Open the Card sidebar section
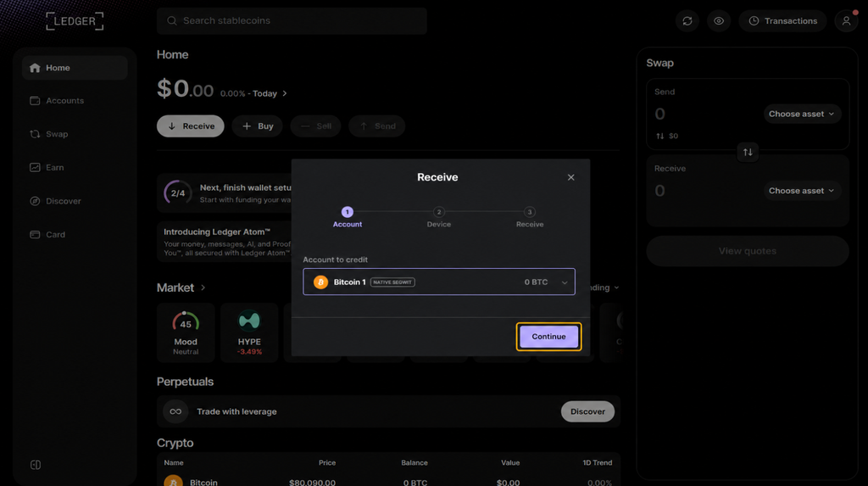This screenshot has height=486, width=868. click(x=75, y=234)
